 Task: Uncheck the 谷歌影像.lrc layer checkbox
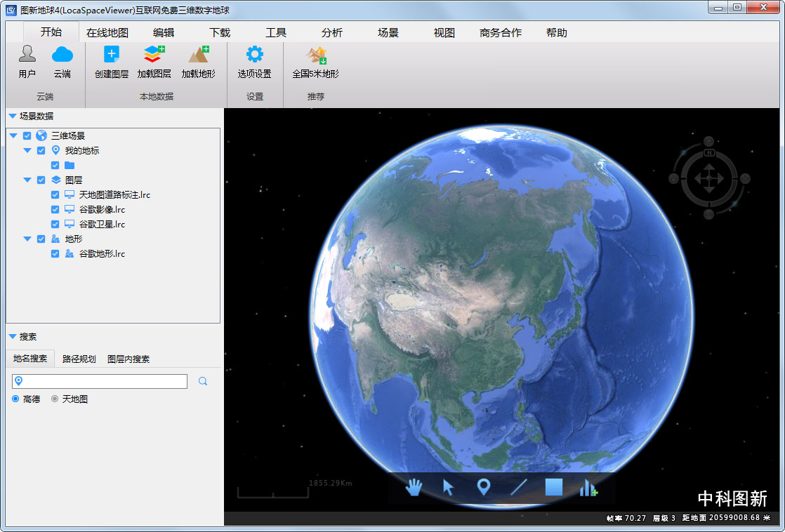[x=55, y=209]
